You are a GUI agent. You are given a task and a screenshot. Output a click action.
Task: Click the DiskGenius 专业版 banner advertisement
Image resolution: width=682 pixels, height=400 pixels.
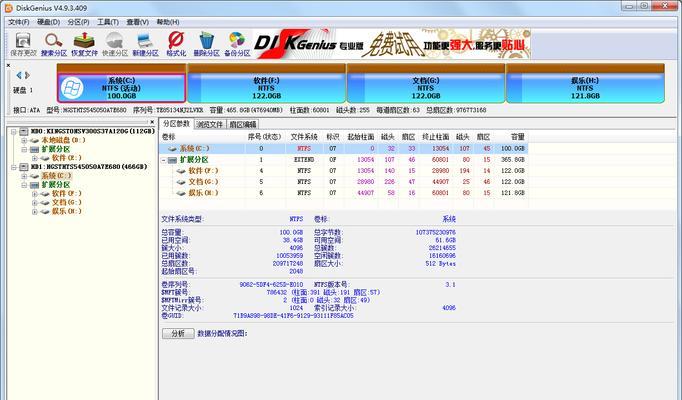click(x=391, y=44)
